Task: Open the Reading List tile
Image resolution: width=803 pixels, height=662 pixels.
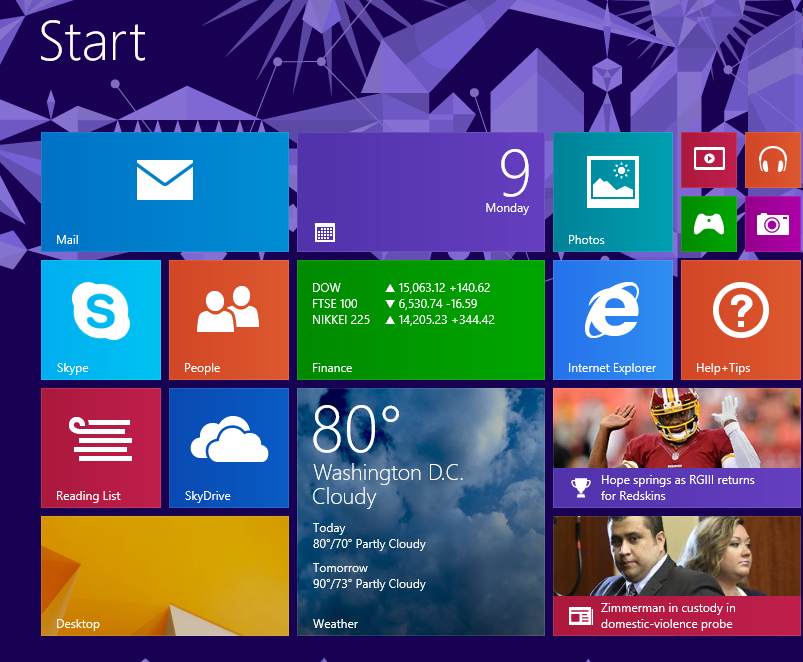Action: pos(101,447)
